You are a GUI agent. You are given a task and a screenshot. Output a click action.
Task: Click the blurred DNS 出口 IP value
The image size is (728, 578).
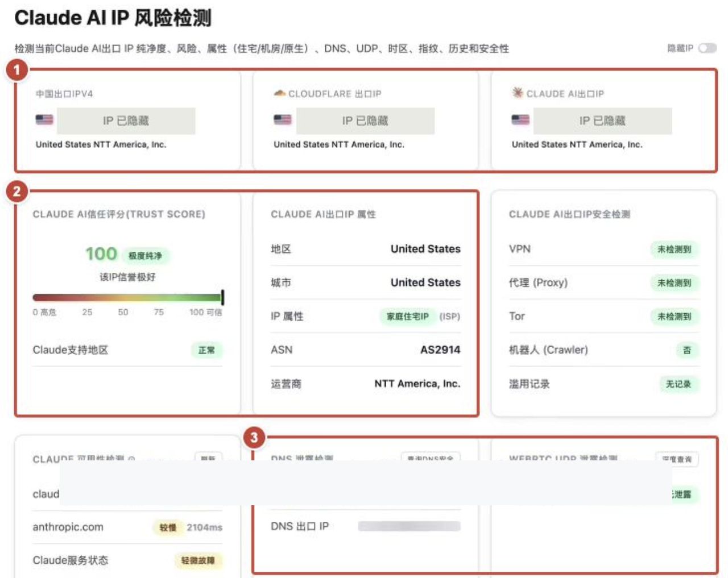point(409,526)
